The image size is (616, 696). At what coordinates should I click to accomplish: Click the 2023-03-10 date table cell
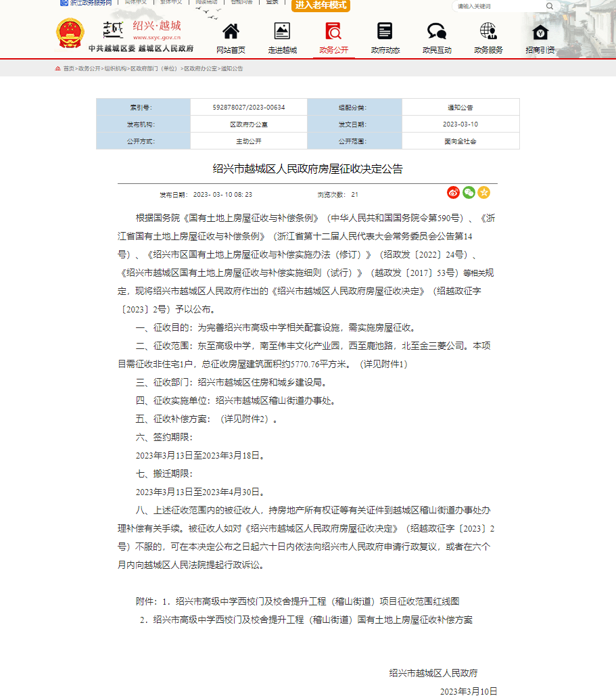tap(460, 124)
